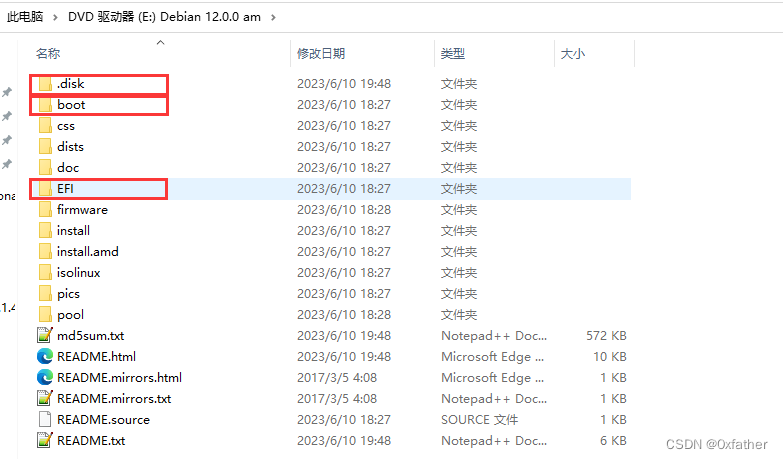
Task: Sort by the 名称 column header
Action: 48,53
